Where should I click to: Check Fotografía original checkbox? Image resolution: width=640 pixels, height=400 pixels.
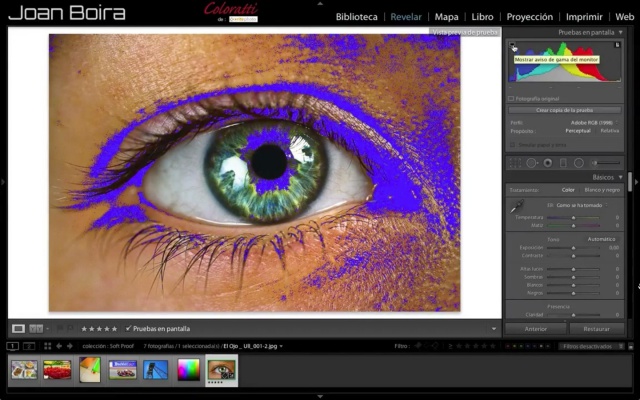(511, 99)
